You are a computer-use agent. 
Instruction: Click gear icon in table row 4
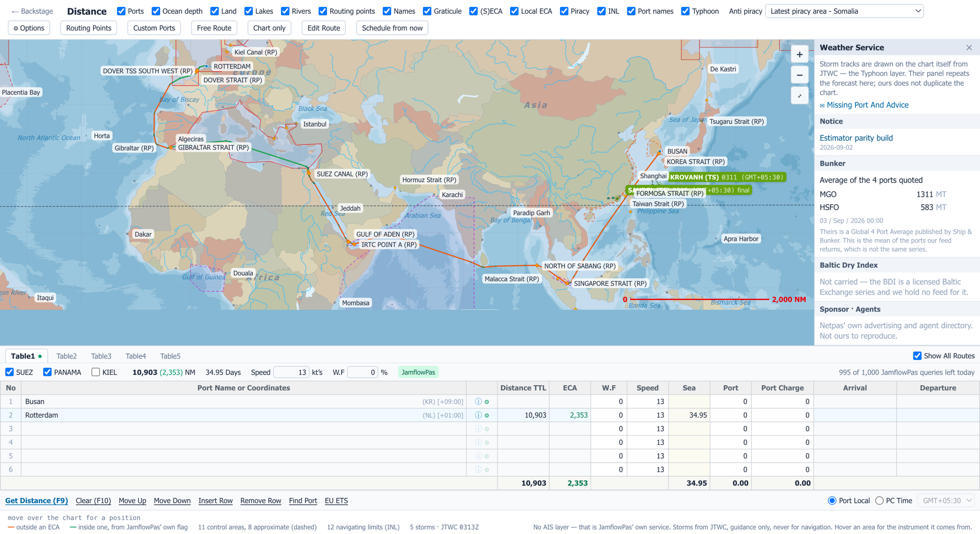(487, 442)
